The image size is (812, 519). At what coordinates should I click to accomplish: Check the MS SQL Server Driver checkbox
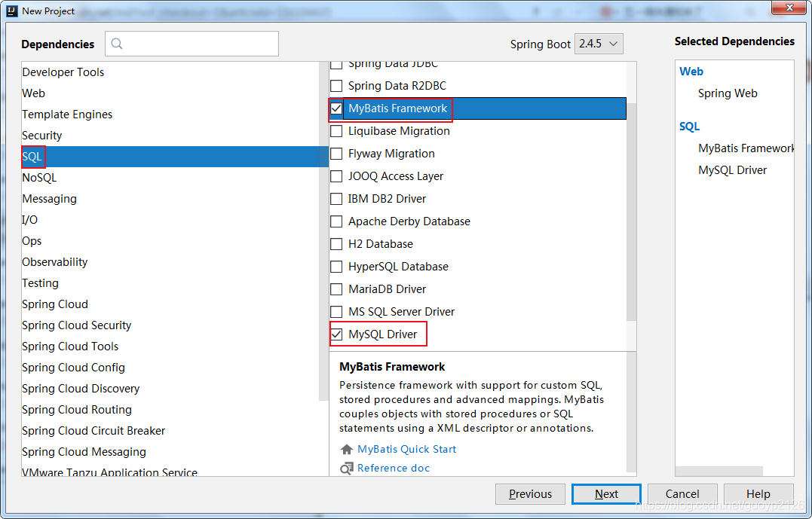(336, 312)
